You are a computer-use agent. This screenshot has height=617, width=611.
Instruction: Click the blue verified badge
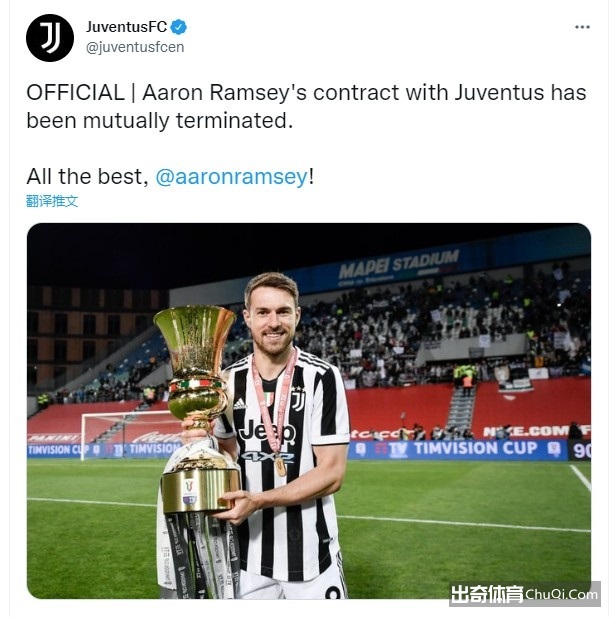point(179,27)
